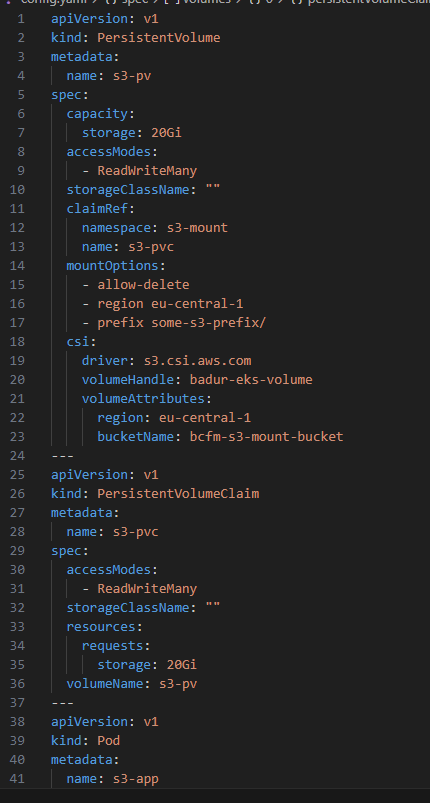Place cursor on 's3-mount' namespace value

click(197, 227)
